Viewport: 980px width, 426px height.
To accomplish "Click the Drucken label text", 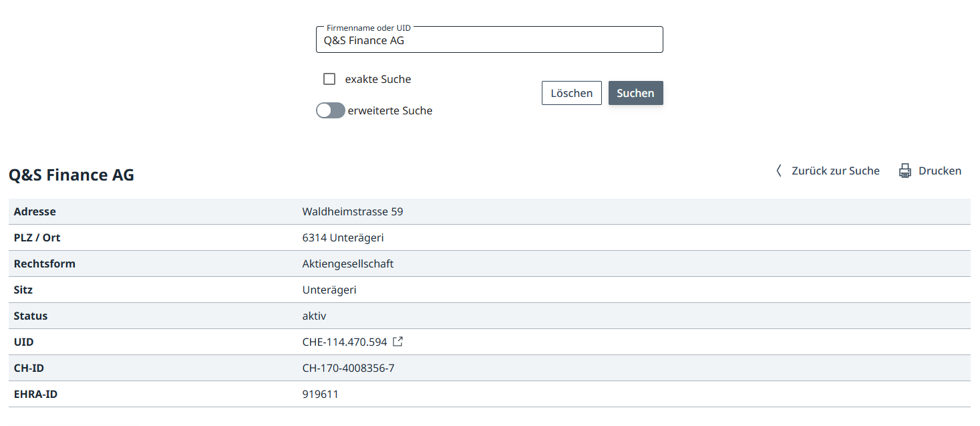I will (x=940, y=171).
